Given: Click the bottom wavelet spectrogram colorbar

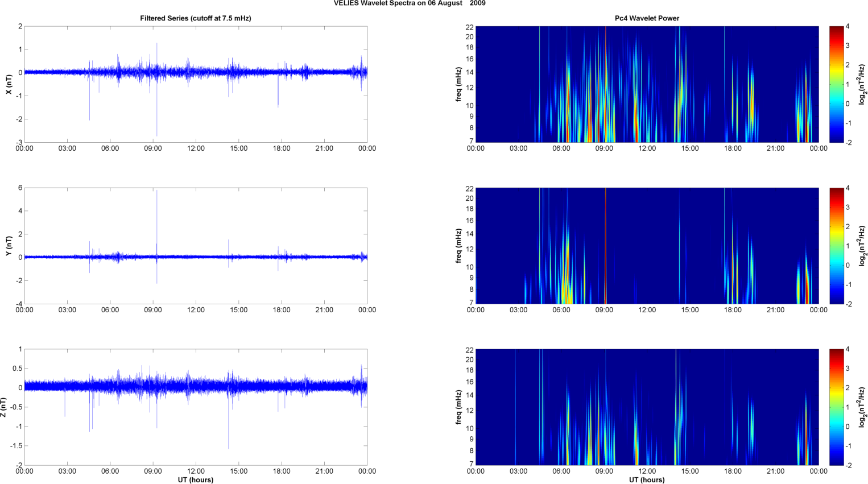Looking at the screenshot, I should [x=836, y=407].
